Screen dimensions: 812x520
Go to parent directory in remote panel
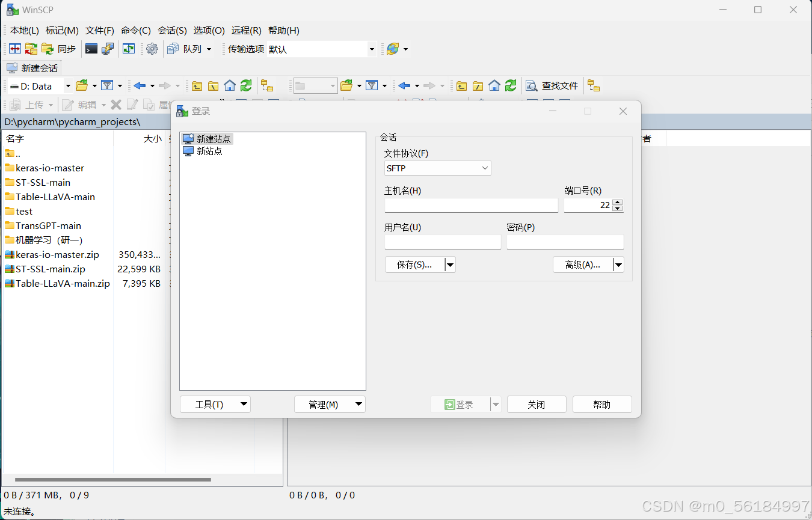(461, 86)
